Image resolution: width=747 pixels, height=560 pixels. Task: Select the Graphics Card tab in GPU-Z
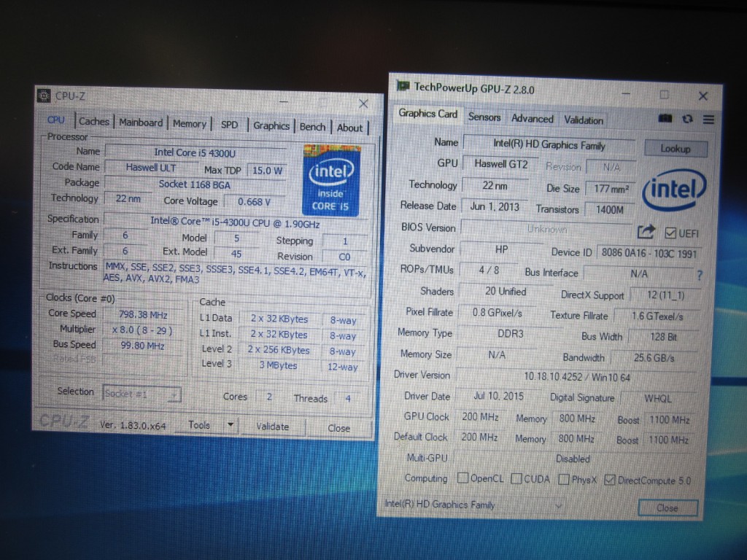(x=427, y=114)
